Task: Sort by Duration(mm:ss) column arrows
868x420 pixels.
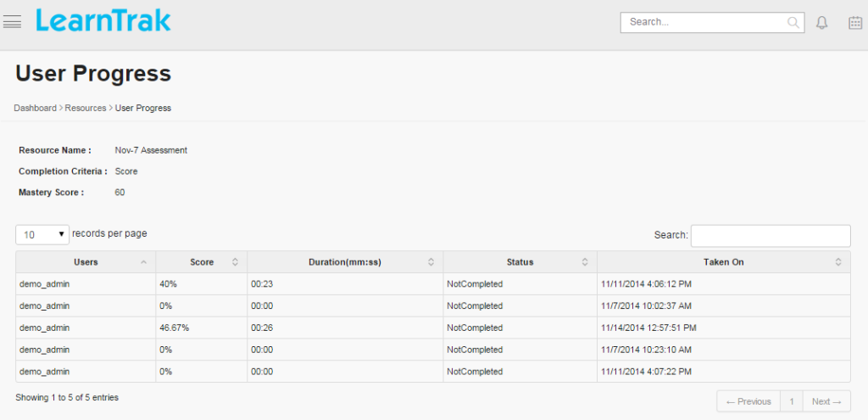Action: (431, 262)
